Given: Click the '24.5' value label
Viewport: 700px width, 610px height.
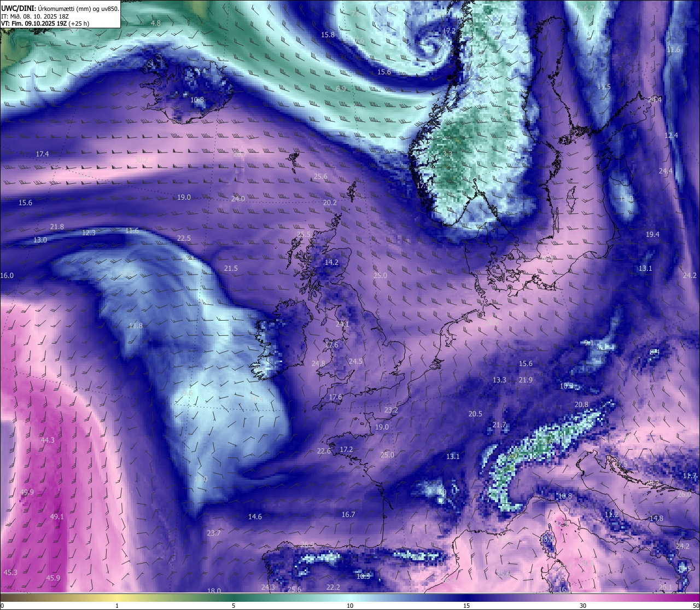Looking at the screenshot, I should (355, 362).
